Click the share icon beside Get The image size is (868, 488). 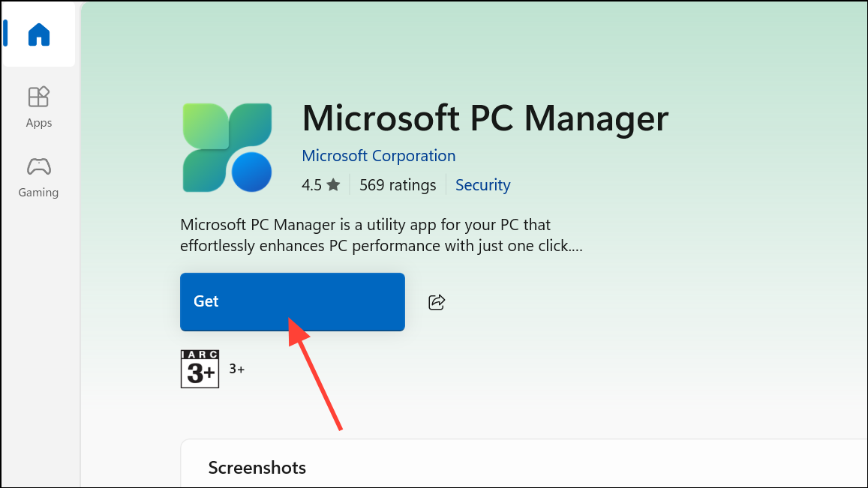tap(436, 302)
